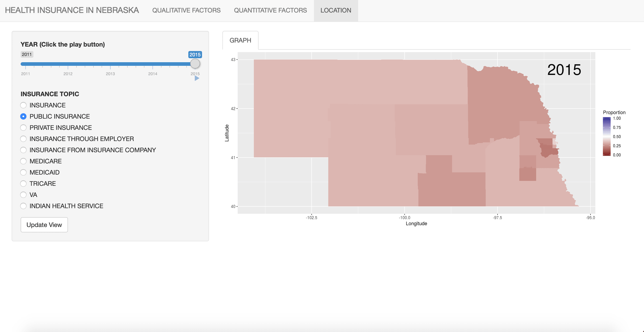Choose INSURANCE FROM INSURANCE COMPANY topic
The height and width of the screenshot is (332, 644).
tap(23, 150)
